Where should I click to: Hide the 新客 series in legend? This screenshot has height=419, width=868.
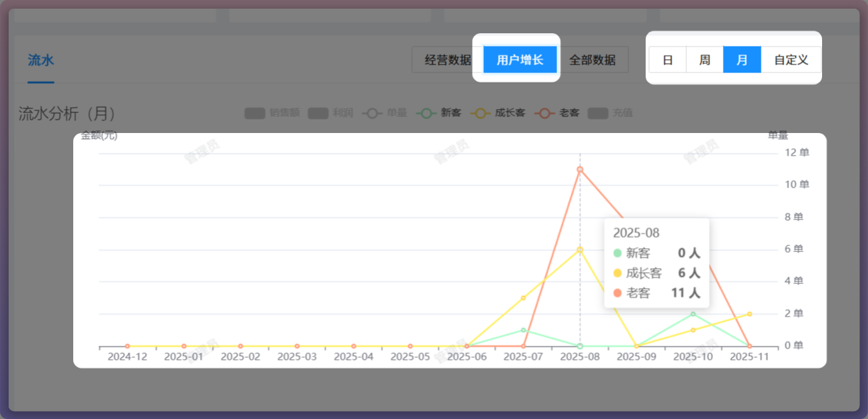coord(439,113)
